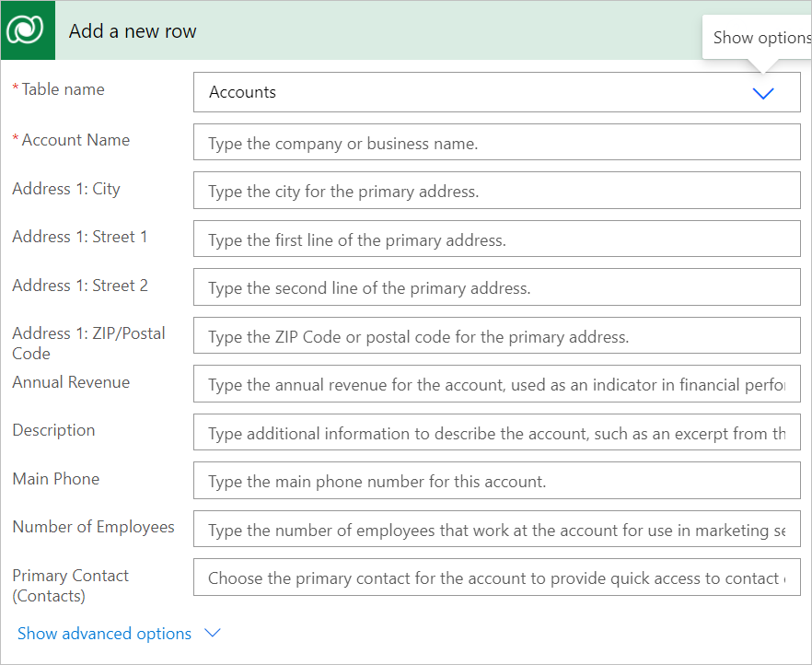Screen dimensions: 812x665
Task: Select the Address 1: Street 2 field
Action: coord(497,286)
